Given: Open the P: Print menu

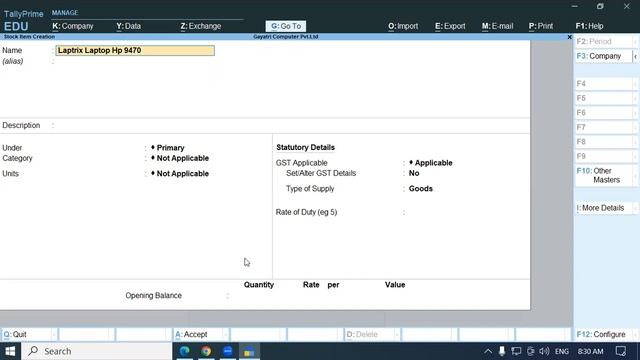Looking at the screenshot, I should [x=540, y=26].
